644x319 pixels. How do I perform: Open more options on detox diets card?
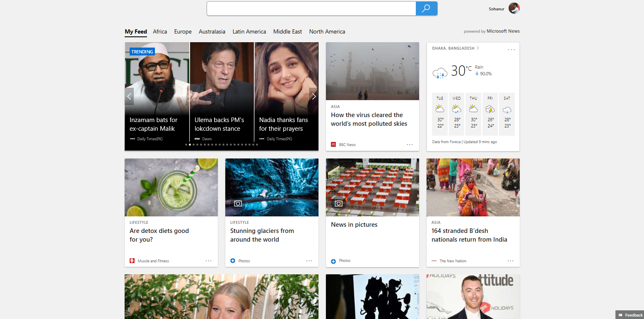pyautogui.click(x=208, y=261)
